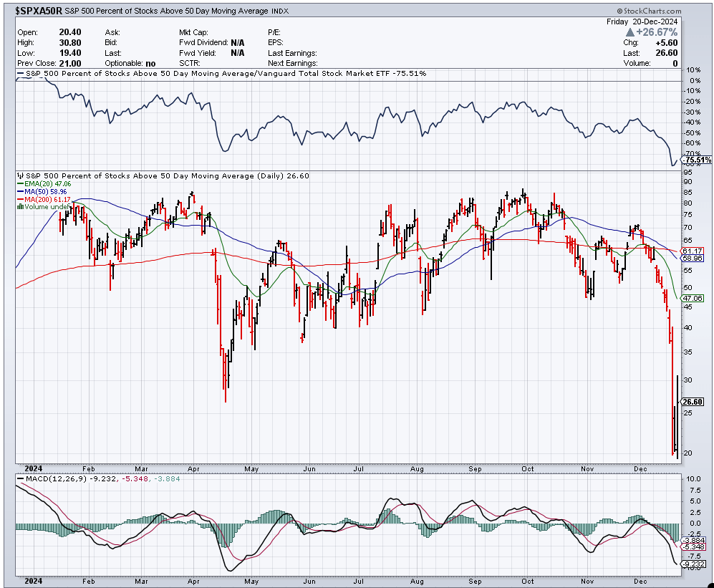
Task: Click the 61.17 MA(200) axis tag
Action: click(691, 251)
